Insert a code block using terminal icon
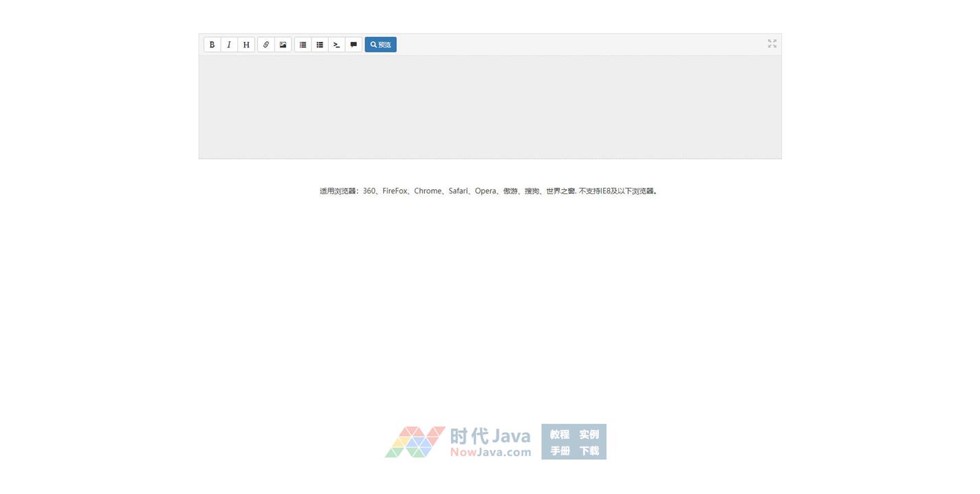 click(x=336, y=45)
